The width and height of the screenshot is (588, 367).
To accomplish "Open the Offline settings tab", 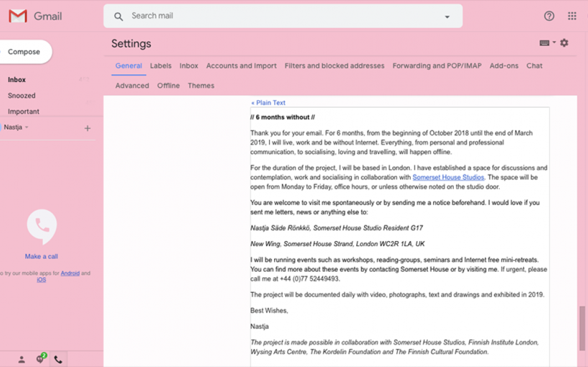I will [169, 85].
